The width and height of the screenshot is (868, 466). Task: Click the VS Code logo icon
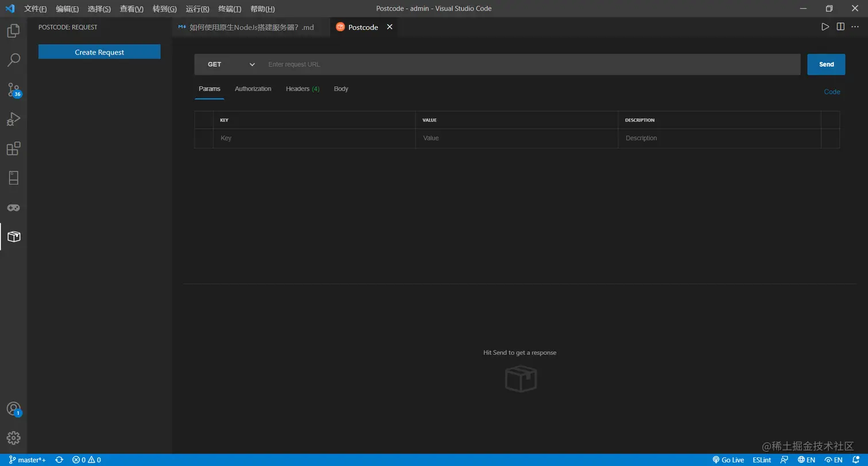(10, 9)
